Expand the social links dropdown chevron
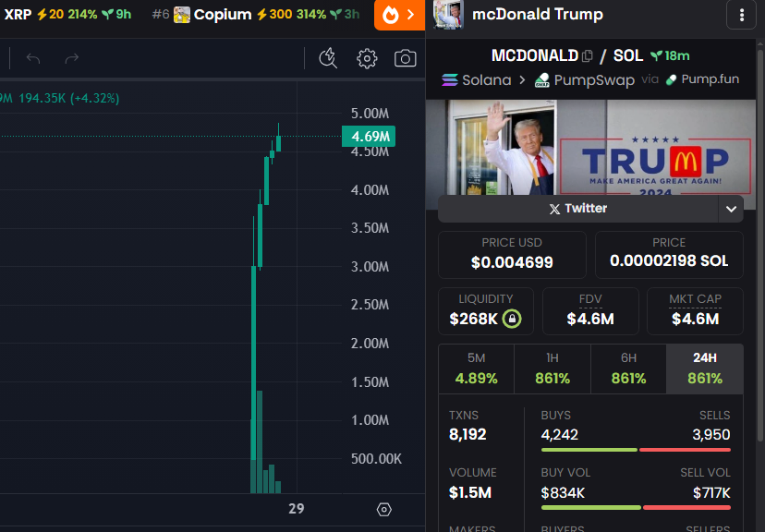765x532 pixels. pos(731,209)
